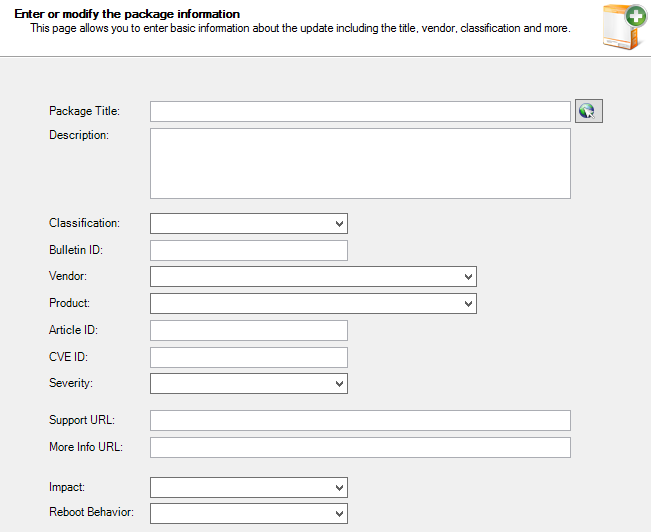The image size is (651, 532).
Task: Select the Article ID text field
Action: pos(248,330)
